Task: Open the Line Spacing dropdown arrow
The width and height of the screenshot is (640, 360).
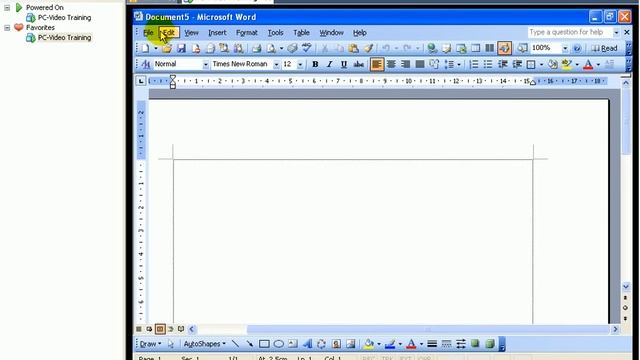Action: 459,64
